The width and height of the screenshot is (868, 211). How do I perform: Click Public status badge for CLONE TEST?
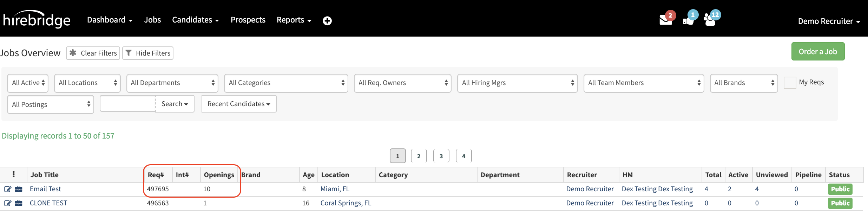pos(840,203)
